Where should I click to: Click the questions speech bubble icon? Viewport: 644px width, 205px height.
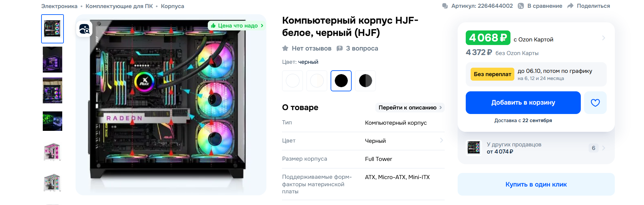pos(340,48)
